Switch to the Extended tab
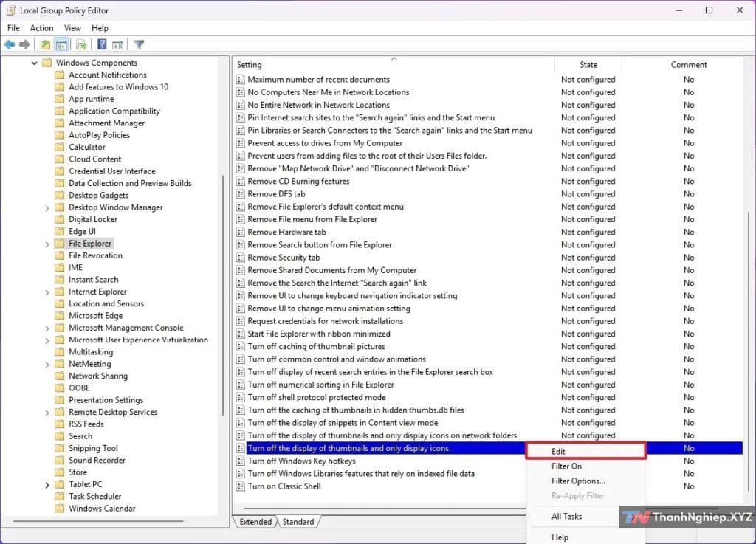This screenshot has width=756, height=544. coord(255,521)
